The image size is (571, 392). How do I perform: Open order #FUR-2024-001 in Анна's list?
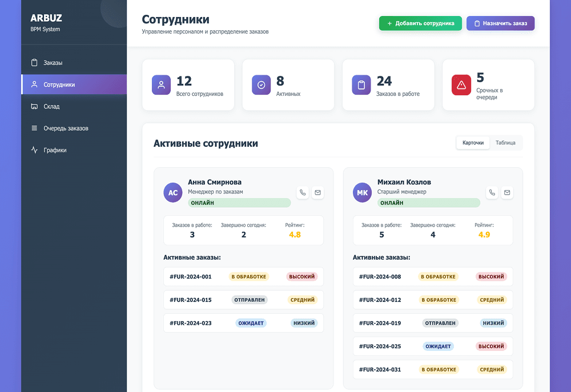coord(191,277)
